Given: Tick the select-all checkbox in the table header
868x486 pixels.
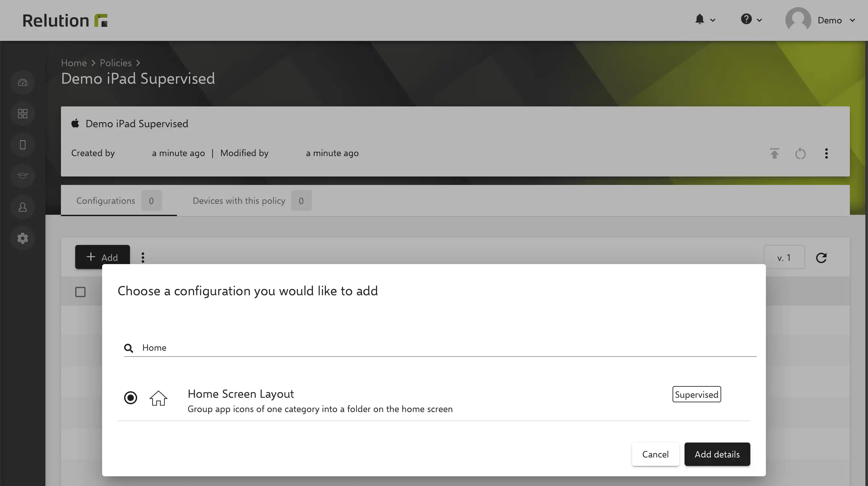Looking at the screenshot, I should (x=80, y=292).
